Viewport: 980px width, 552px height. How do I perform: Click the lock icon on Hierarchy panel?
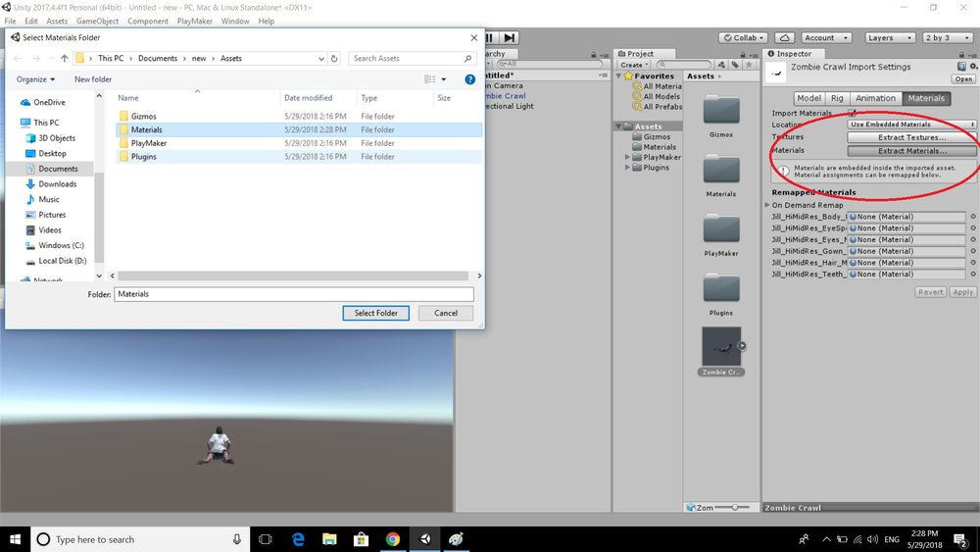click(594, 54)
